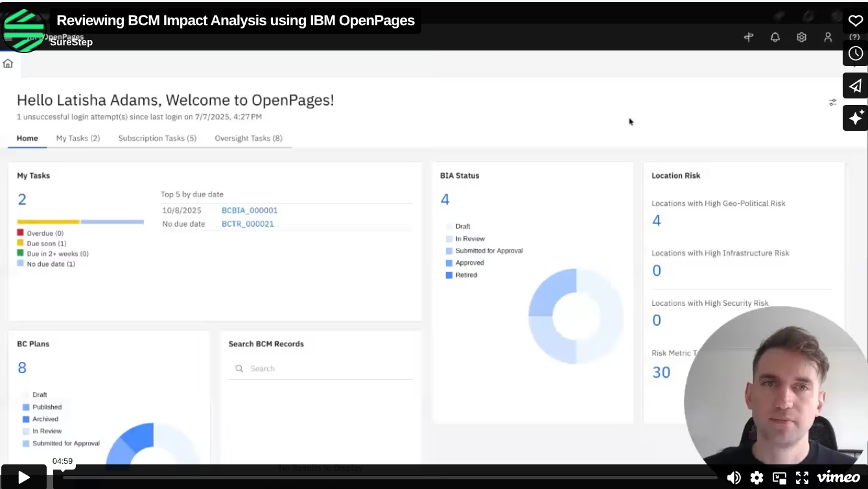The height and width of the screenshot is (489, 868).
Task: Open the user profile icon
Action: coord(828,38)
